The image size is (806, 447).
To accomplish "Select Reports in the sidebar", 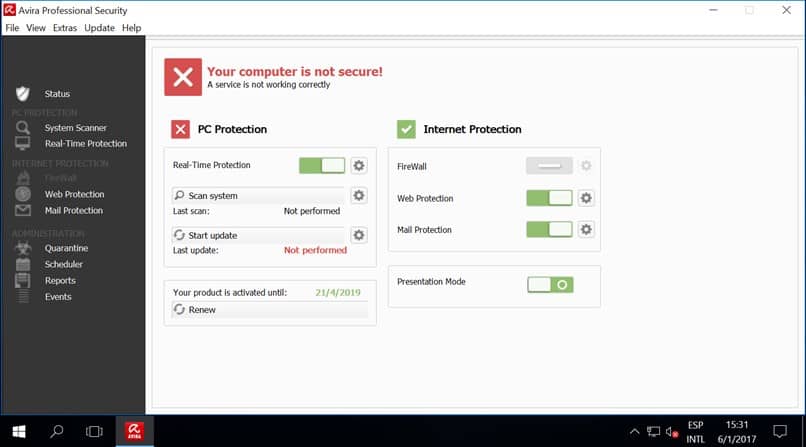I will pyautogui.click(x=60, y=281).
